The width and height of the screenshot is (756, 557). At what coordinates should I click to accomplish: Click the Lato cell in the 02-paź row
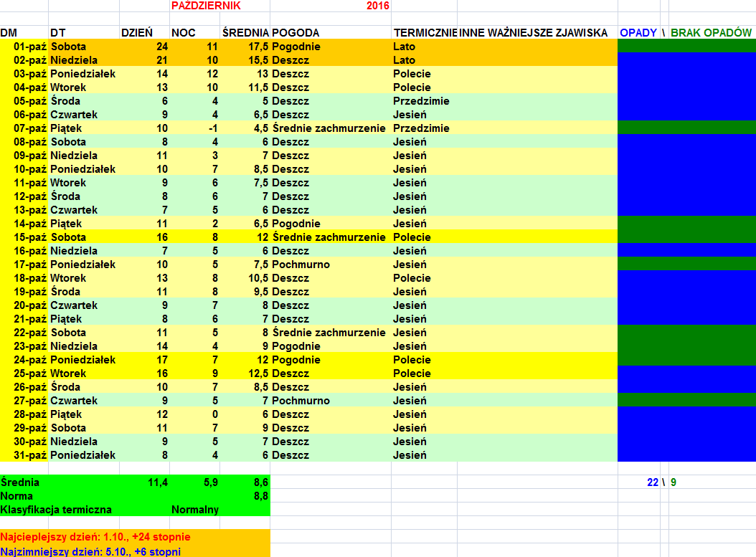(404, 60)
